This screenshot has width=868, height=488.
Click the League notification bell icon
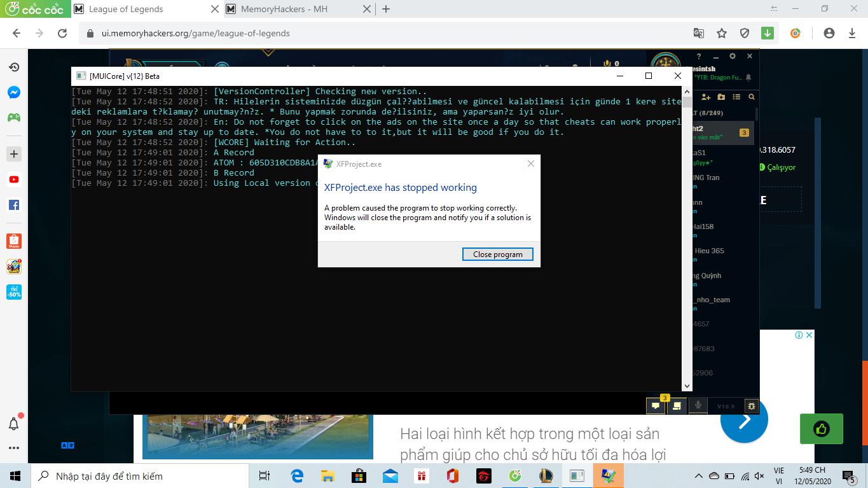pos(748,78)
